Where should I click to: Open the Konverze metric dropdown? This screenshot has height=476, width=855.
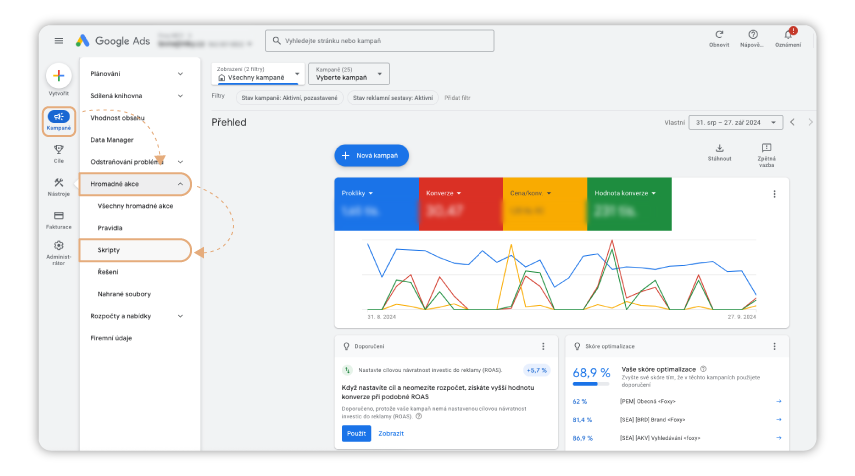click(443, 193)
